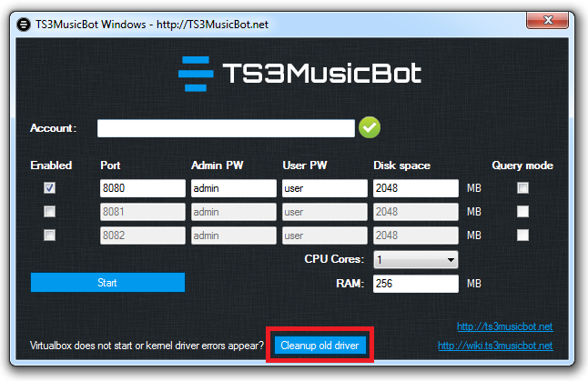The image size is (588, 381).
Task: Click the Admin PW field in the 8081 row
Action: pos(234,212)
